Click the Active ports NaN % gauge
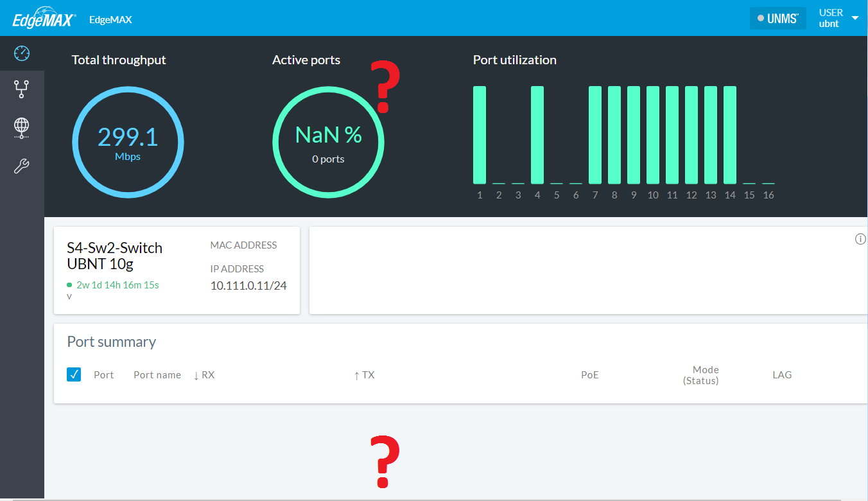This screenshot has height=501, width=868. point(328,143)
